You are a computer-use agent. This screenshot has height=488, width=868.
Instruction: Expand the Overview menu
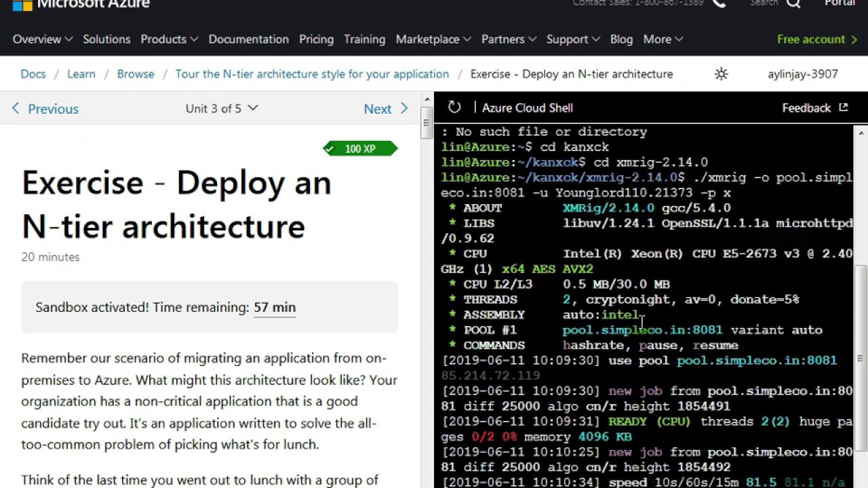pyautogui.click(x=42, y=39)
